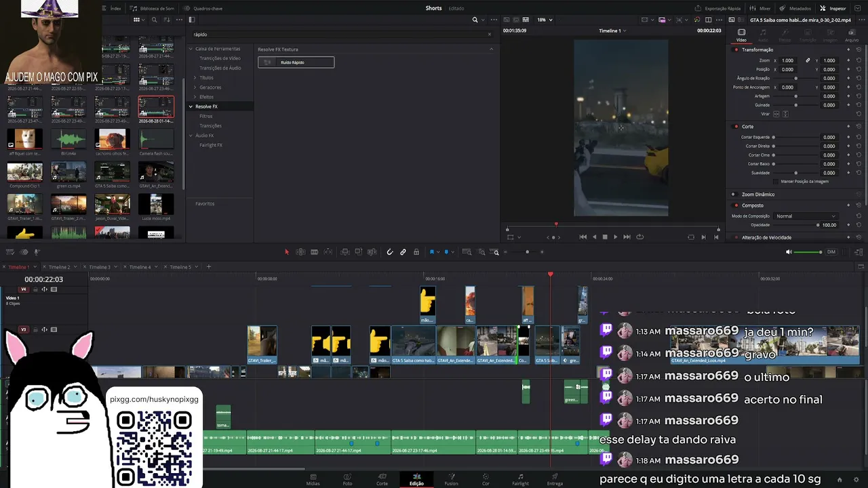
Task: Clear the effects search field text
Action: [x=490, y=34]
